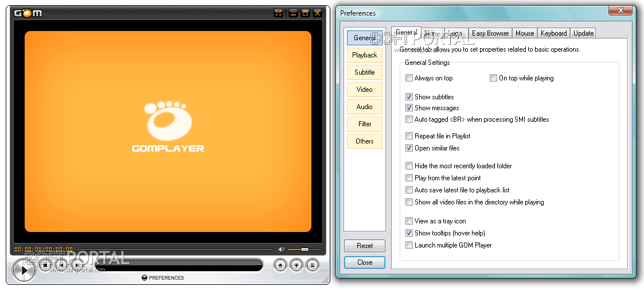Click the GOM logo in the title bar

click(28, 13)
